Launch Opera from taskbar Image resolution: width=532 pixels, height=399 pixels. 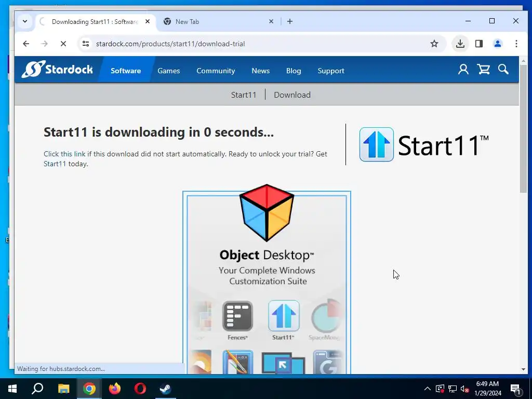tap(140, 389)
